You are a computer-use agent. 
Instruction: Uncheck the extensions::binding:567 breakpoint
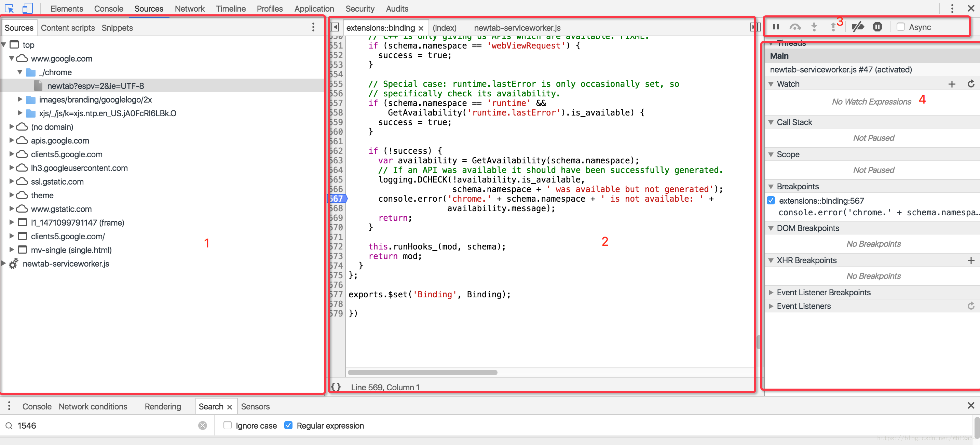771,201
